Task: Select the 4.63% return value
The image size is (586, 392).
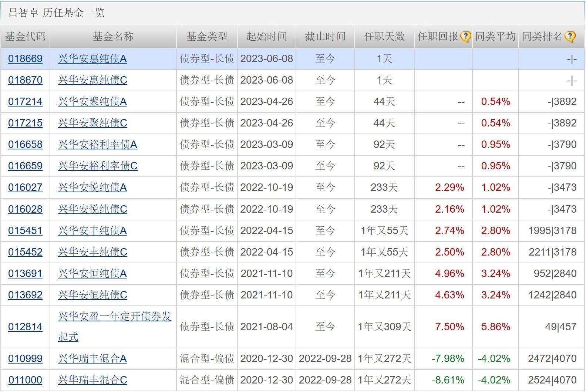Action: [x=449, y=295]
